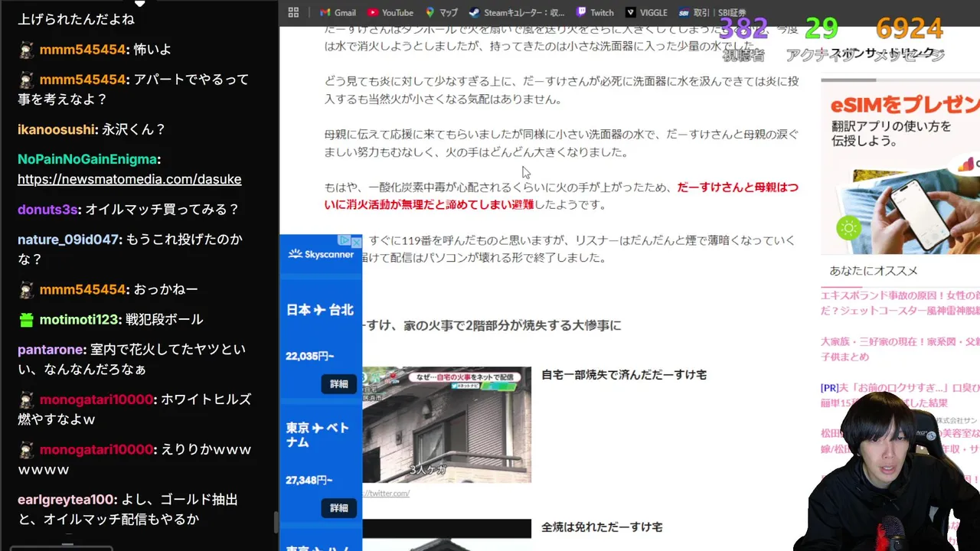Open the Google Maps (マップ) bookmark

click(x=441, y=12)
